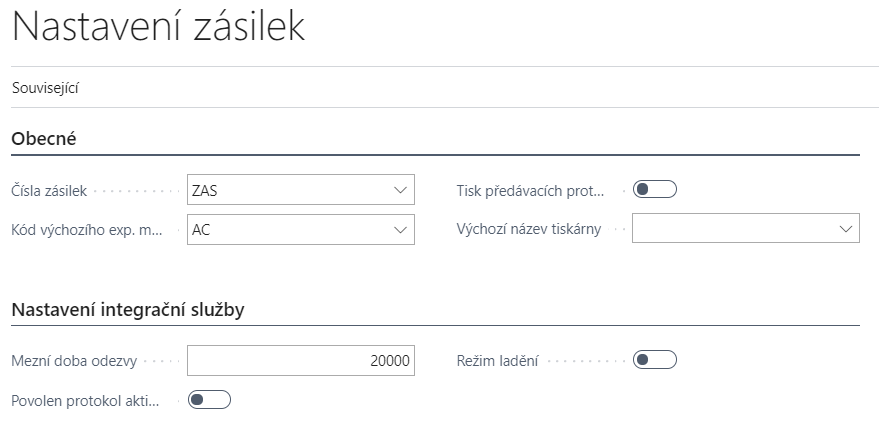This screenshot has height=429, width=879.
Task: Click the Mezní doba odezvy field showing 20000
Action: point(300,361)
